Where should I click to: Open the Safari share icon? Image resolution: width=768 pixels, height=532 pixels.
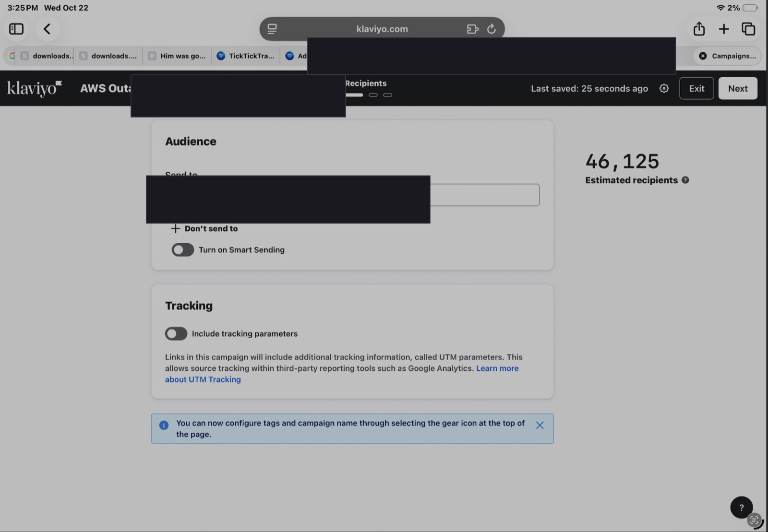tap(699, 29)
